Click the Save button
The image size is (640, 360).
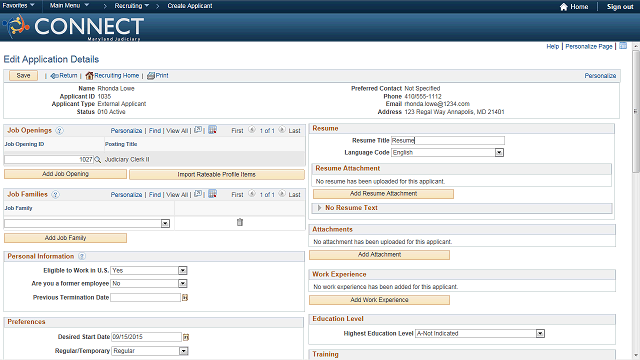tap(23, 76)
